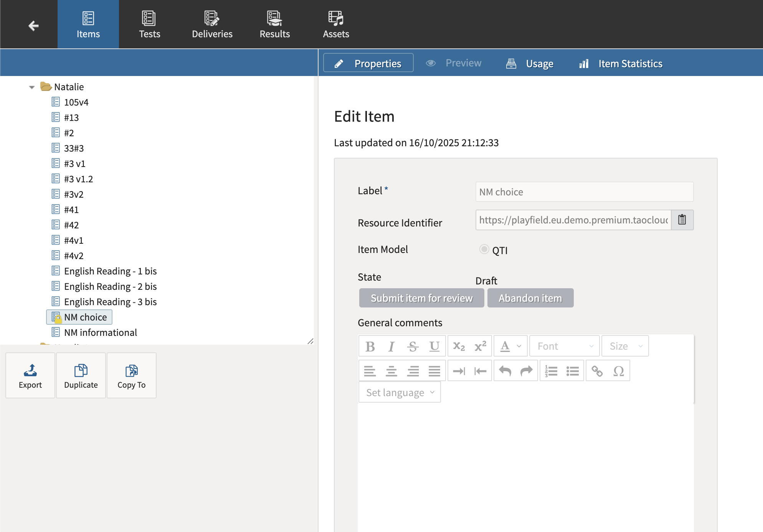Viewport: 763px width, 532px height.
Task: Click the back arrow in header
Action: coord(33,26)
